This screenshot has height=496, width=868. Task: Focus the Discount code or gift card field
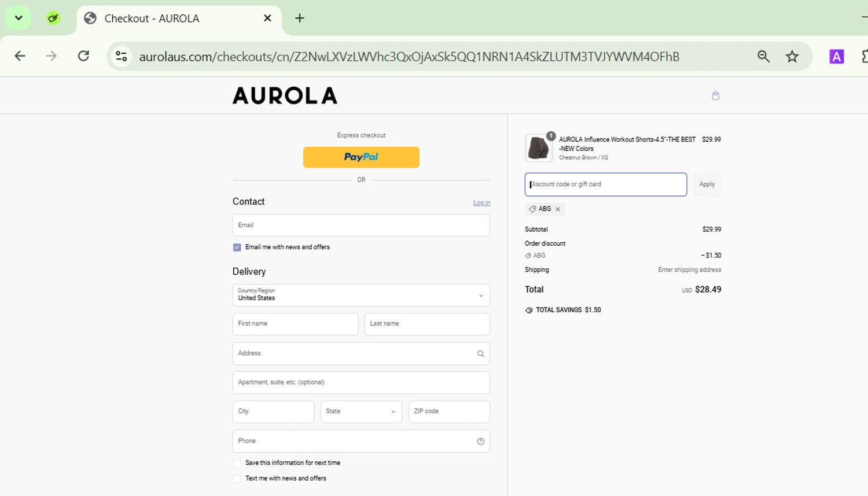[x=606, y=184]
